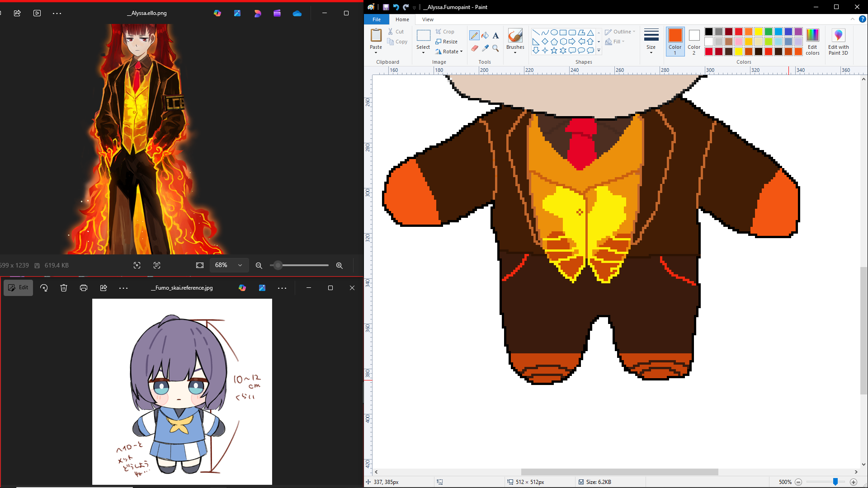Click the Undo arrow in Paint title bar
Screen dimensions: 868x488
(396, 7)
